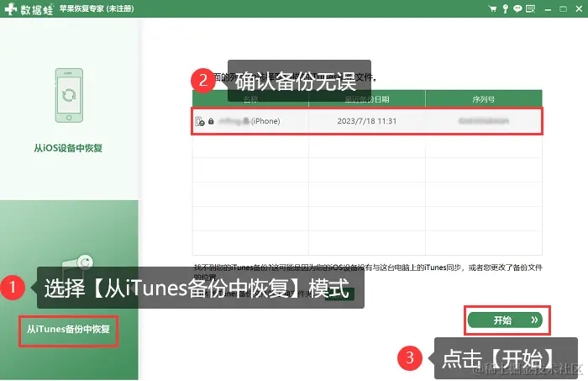Image resolution: width=588 pixels, height=381 pixels.
Task: Open the shopping cart purchase icon
Action: (493, 8)
